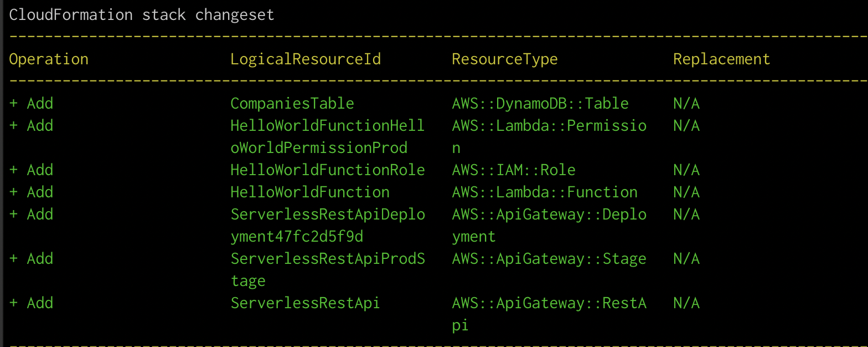Click AWS::ApiGateway::Stage resource type
Viewport: 868px width, 347px height.
(549, 259)
